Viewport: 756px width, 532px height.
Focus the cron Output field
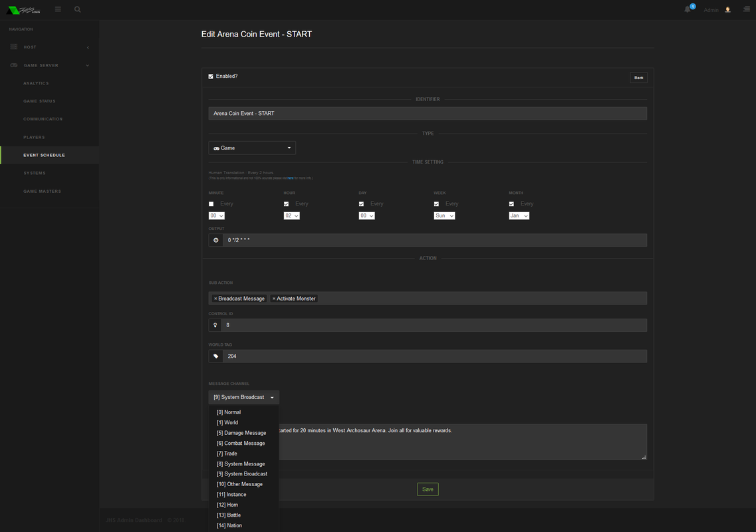pos(435,240)
